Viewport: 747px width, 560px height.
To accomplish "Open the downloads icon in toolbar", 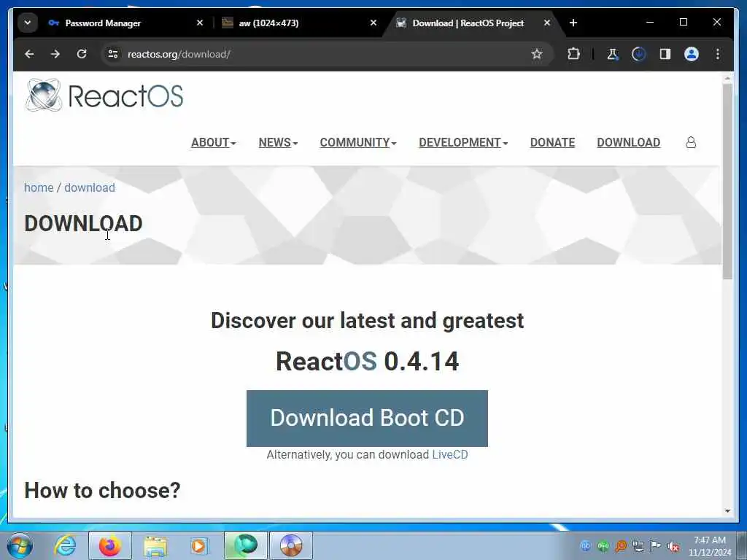I will click(638, 54).
